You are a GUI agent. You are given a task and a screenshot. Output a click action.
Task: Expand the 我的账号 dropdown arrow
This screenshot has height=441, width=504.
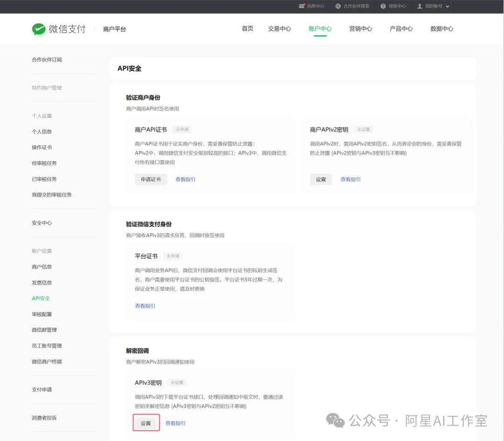[447, 7]
